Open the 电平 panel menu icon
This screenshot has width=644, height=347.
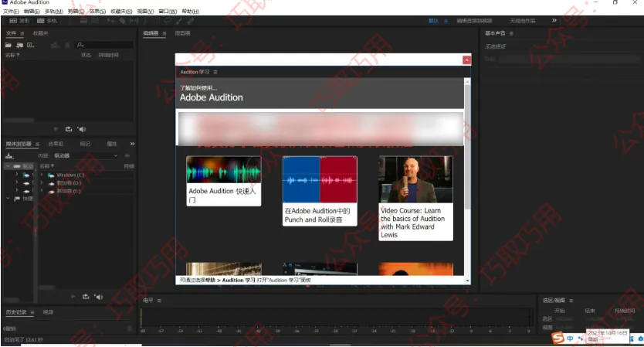[x=159, y=301]
